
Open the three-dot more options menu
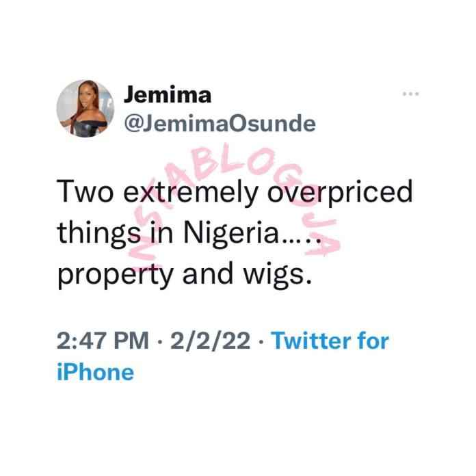click(410, 94)
